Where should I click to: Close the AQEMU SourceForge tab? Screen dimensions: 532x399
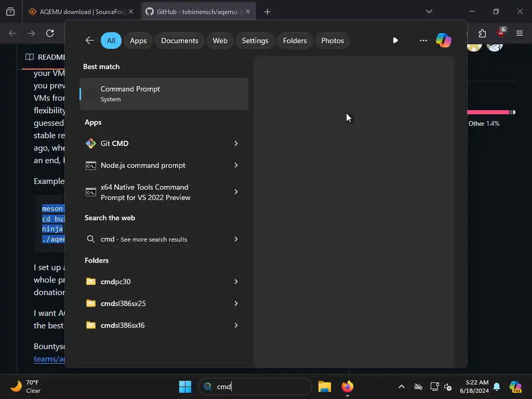click(x=131, y=11)
